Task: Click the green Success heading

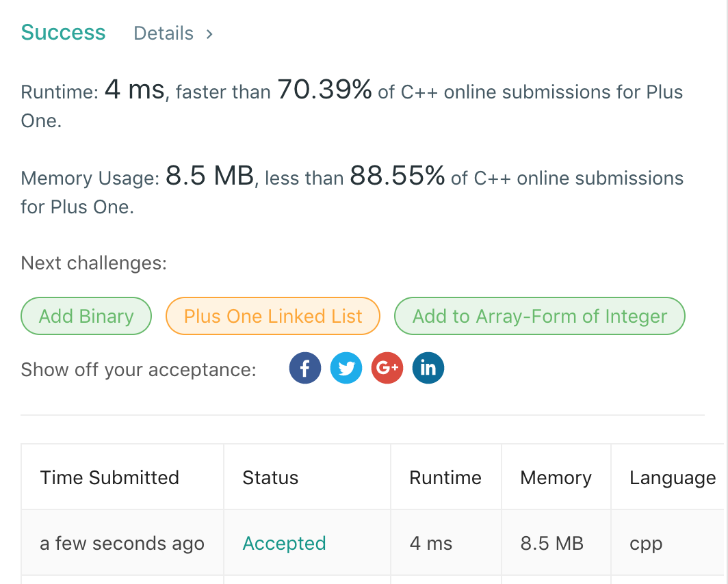Action: click(x=63, y=32)
